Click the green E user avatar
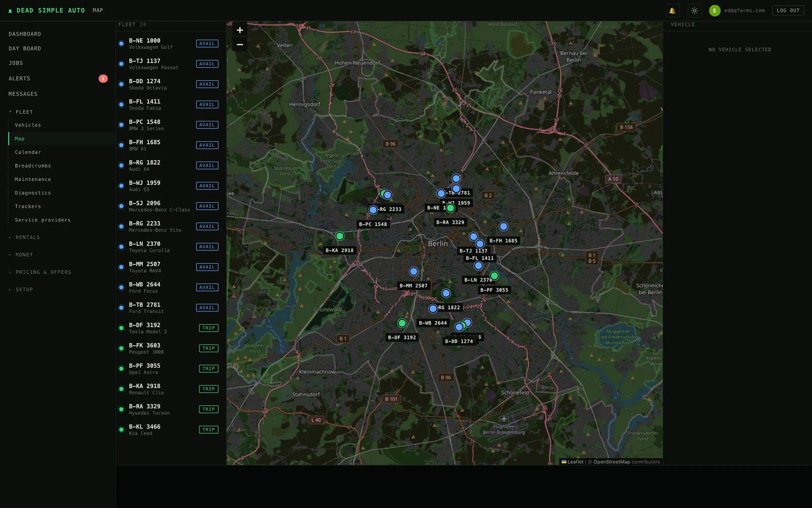Screen dimensions: 812x508 pyautogui.click(x=715, y=11)
